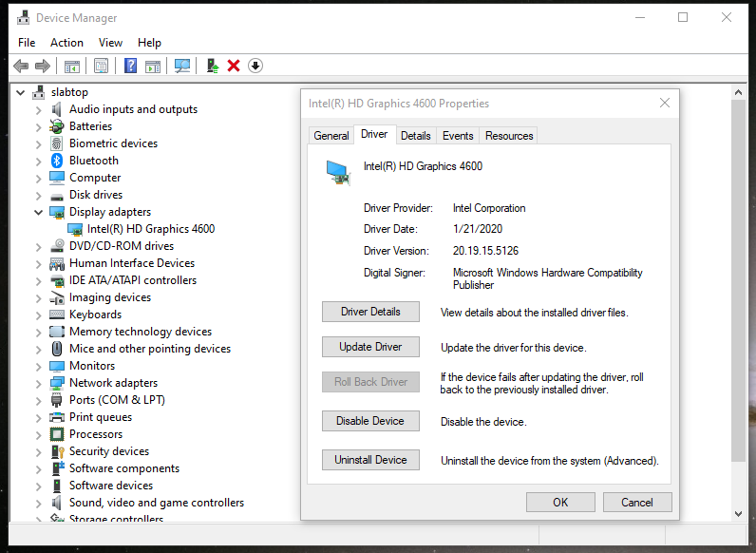The width and height of the screenshot is (756, 553).
Task: Click the Show/Hide Console Tree toolbar icon
Action: [x=71, y=66]
